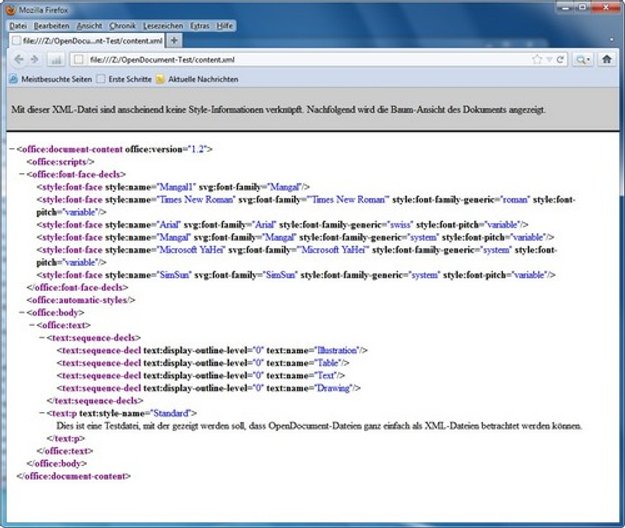Viewport: 625px width, 528px height.
Task: Click the closing /office:document-content tag
Action: [x=74, y=476]
